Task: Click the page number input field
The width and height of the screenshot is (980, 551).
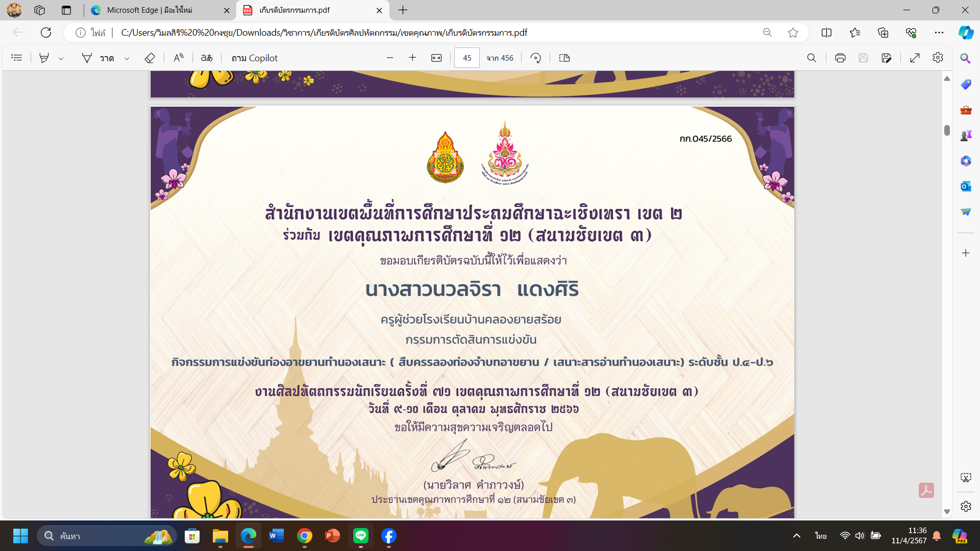Action: click(x=467, y=58)
